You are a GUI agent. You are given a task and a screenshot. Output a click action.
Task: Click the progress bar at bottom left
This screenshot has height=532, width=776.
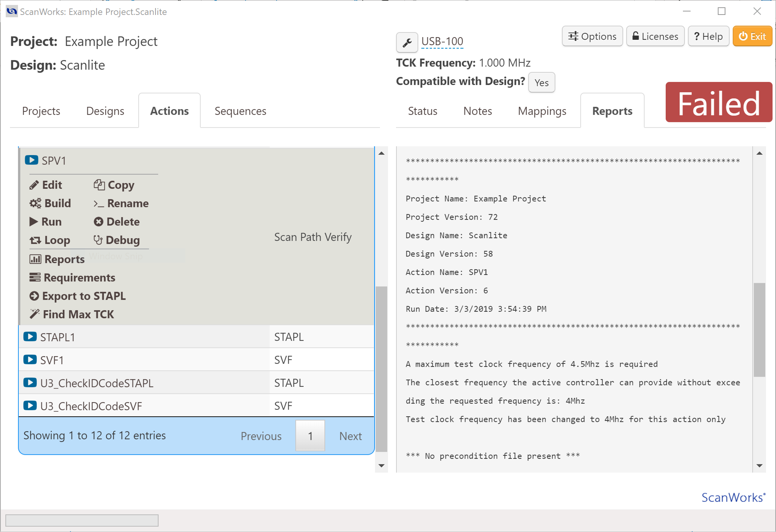tap(82, 520)
